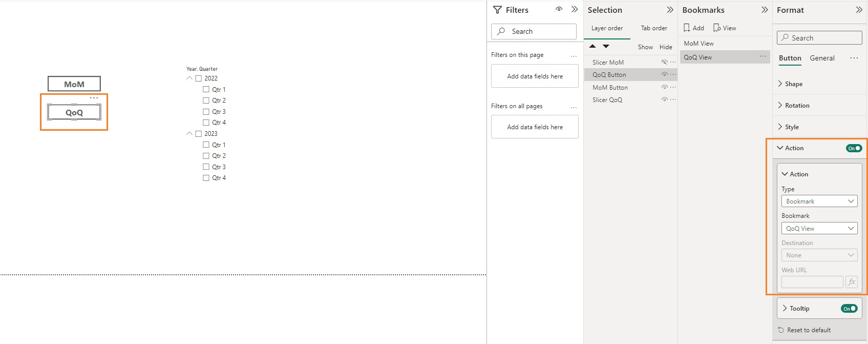This screenshot has height=344, width=868.
Task: Collapse the Bookmarks pane with double chevron
Action: [x=765, y=10]
